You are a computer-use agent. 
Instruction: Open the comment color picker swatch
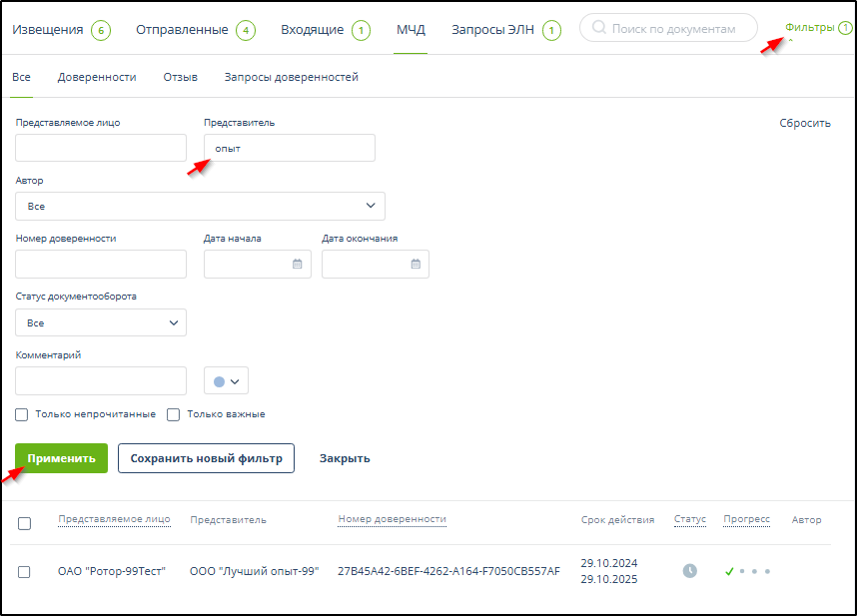(226, 381)
